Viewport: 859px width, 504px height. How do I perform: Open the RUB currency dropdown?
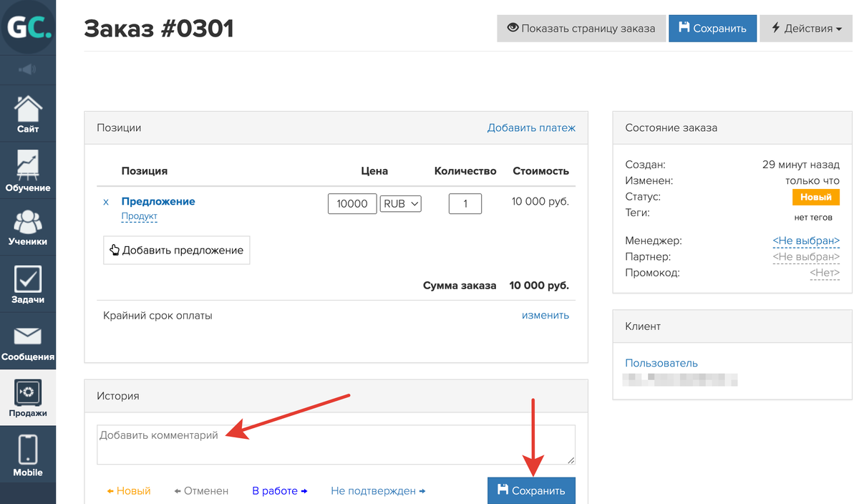[x=401, y=204]
